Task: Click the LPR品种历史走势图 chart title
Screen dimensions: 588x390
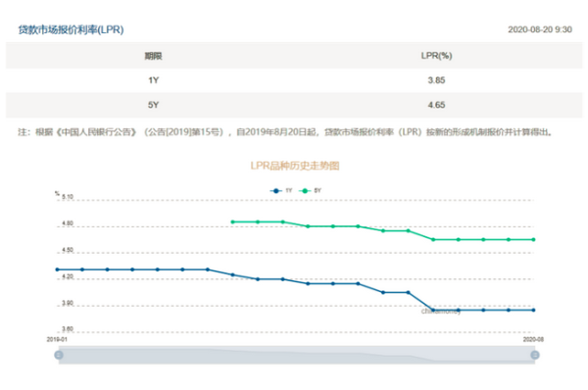Action: pyautogui.click(x=295, y=166)
